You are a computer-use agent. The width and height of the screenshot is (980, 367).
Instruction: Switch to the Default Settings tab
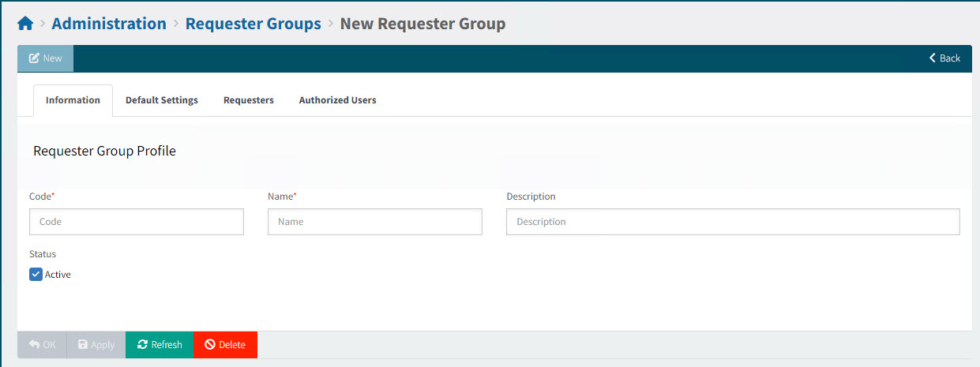162,100
